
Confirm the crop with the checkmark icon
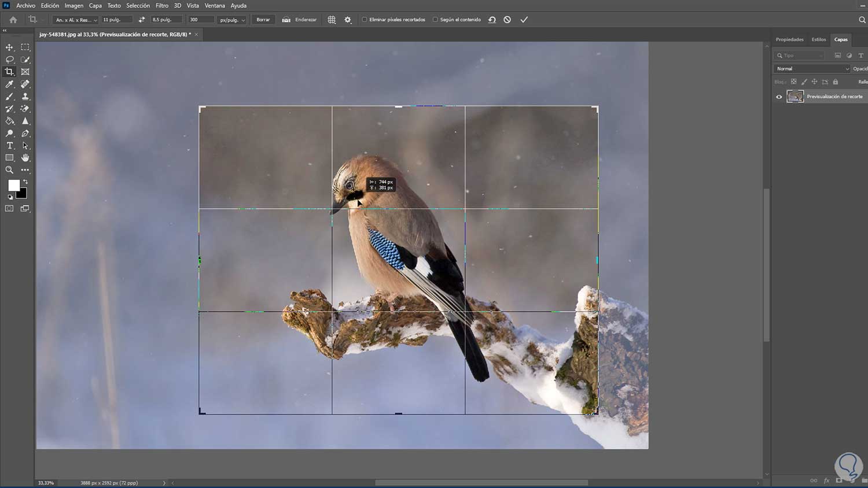coord(524,20)
